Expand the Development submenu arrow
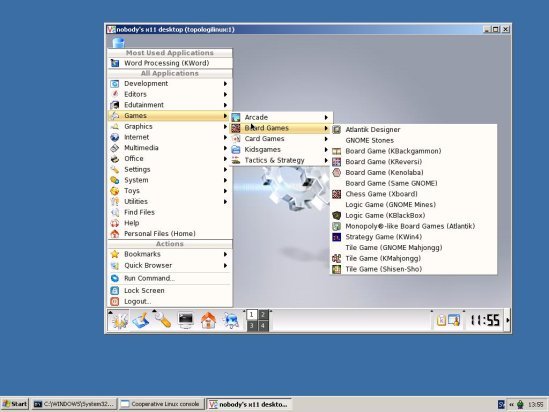 click(225, 84)
